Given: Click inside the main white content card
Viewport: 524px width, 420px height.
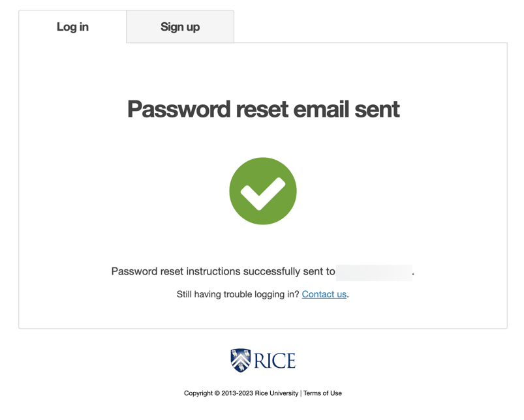Looking at the screenshot, I should (262, 143).
